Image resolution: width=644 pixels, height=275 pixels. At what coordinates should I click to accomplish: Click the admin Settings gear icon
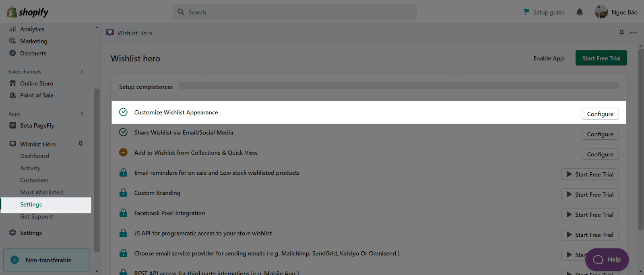tap(12, 233)
